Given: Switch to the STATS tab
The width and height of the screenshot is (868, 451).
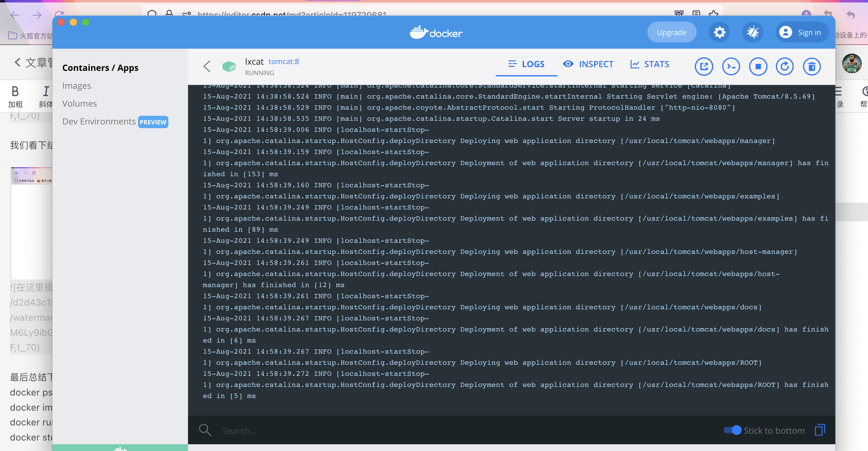Looking at the screenshot, I should tap(650, 64).
